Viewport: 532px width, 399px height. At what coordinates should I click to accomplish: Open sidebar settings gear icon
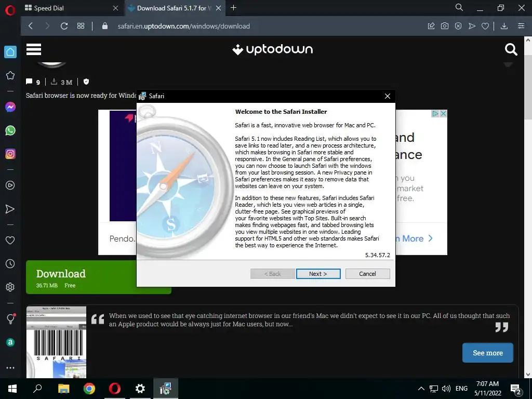[10, 287]
